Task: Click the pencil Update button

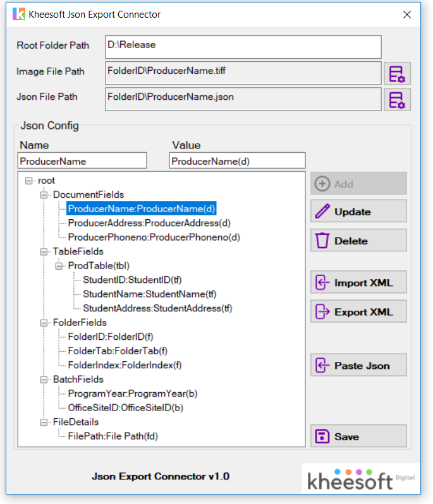Action: 358,212
